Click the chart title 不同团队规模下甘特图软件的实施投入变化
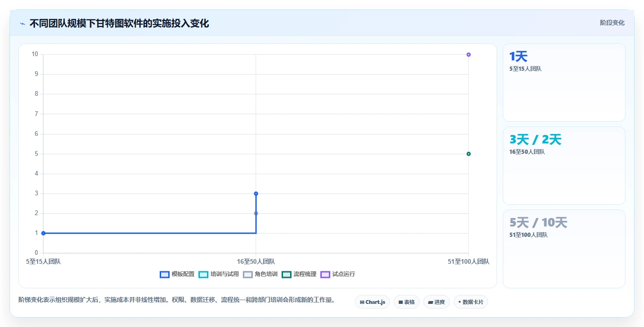This screenshot has height=327, width=644. point(119,23)
